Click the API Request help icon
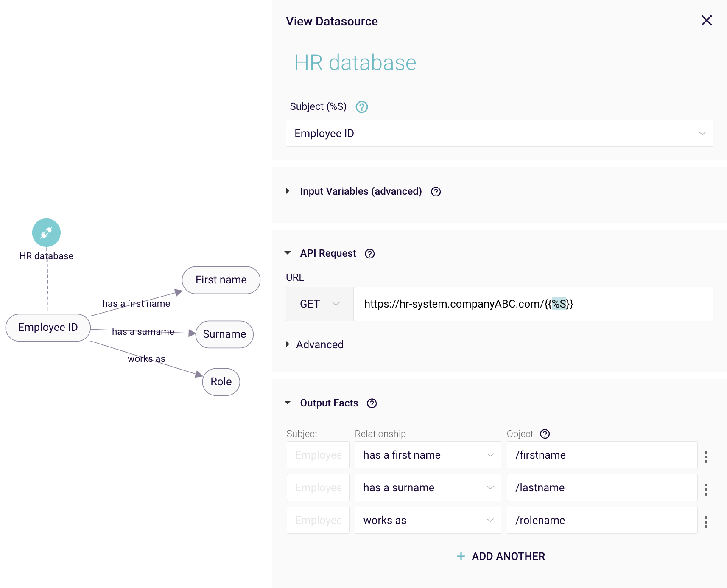Viewport: 727px width, 588px height. tap(369, 254)
